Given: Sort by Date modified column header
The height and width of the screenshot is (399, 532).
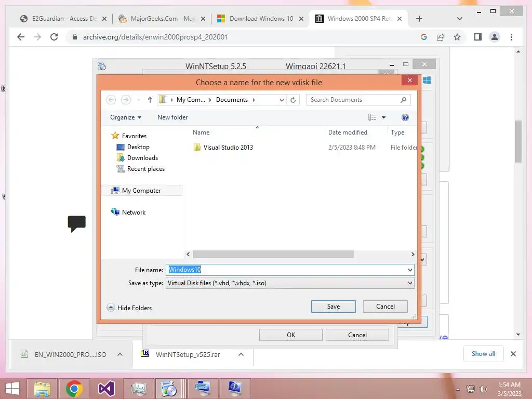Looking at the screenshot, I should [348, 132].
